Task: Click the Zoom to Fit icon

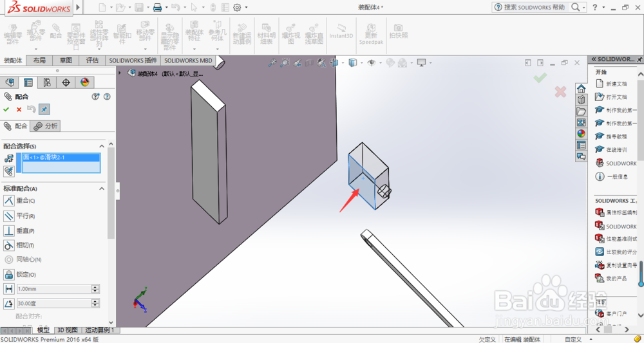Action: 272,63
